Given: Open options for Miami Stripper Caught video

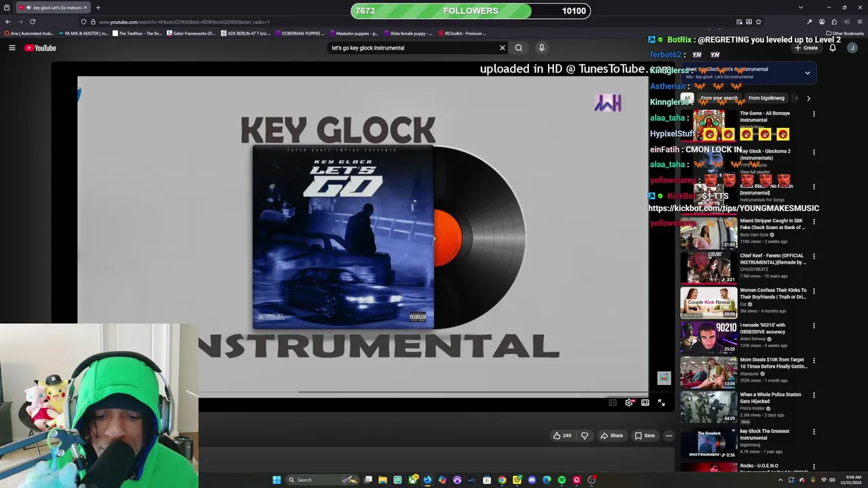Looking at the screenshot, I should [x=814, y=222].
